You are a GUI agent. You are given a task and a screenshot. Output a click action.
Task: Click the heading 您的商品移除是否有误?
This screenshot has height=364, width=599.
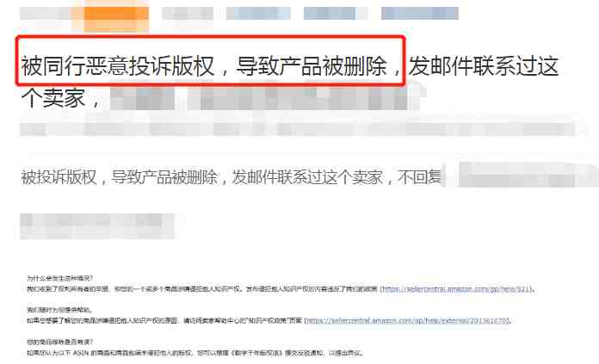60,342
